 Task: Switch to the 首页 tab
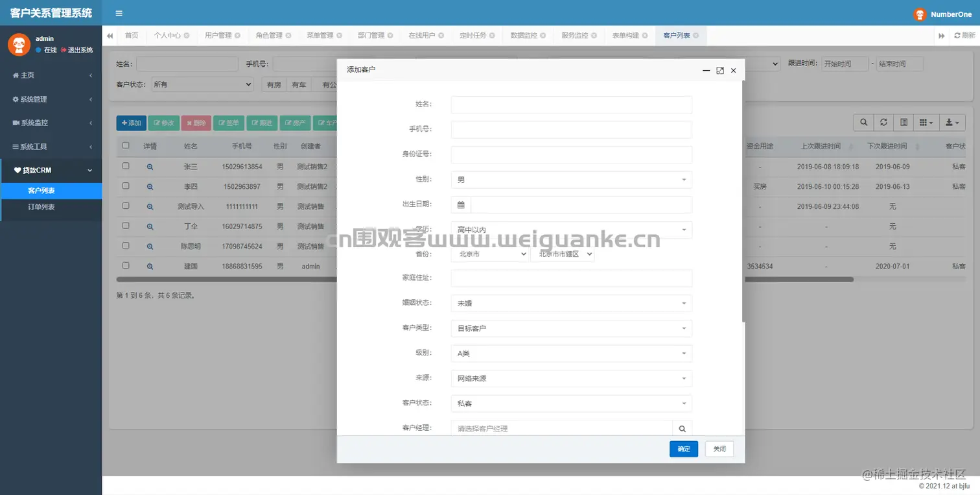tap(132, 36)
